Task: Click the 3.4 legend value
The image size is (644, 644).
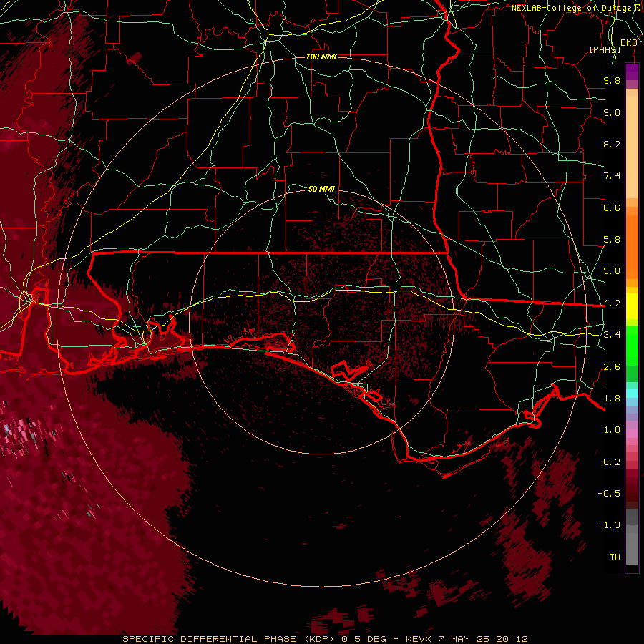Action: coord(612,335)
